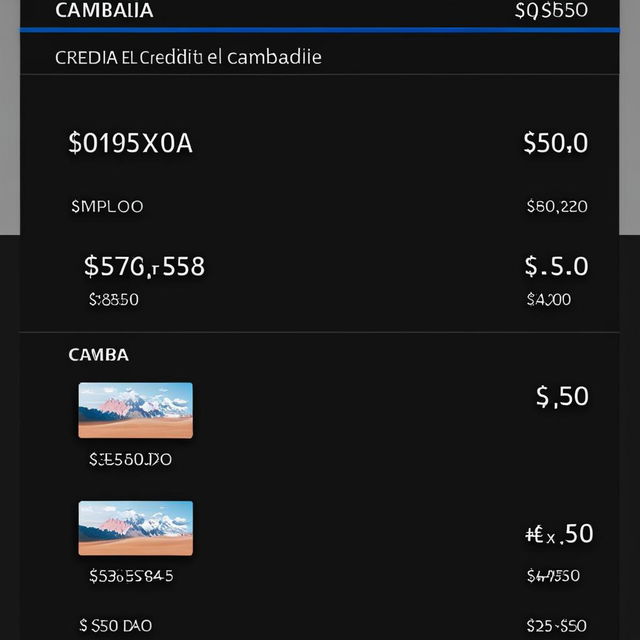Screen dimensions: 640x640
Task: Select the $0195X0A entry
Action: click(x=130, y=143)
